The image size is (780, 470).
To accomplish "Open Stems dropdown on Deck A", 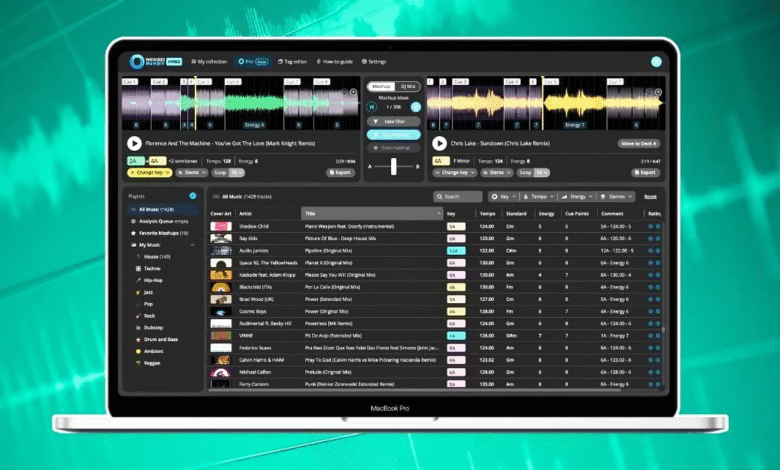I will pyautogui.click(x=192, y=173).
